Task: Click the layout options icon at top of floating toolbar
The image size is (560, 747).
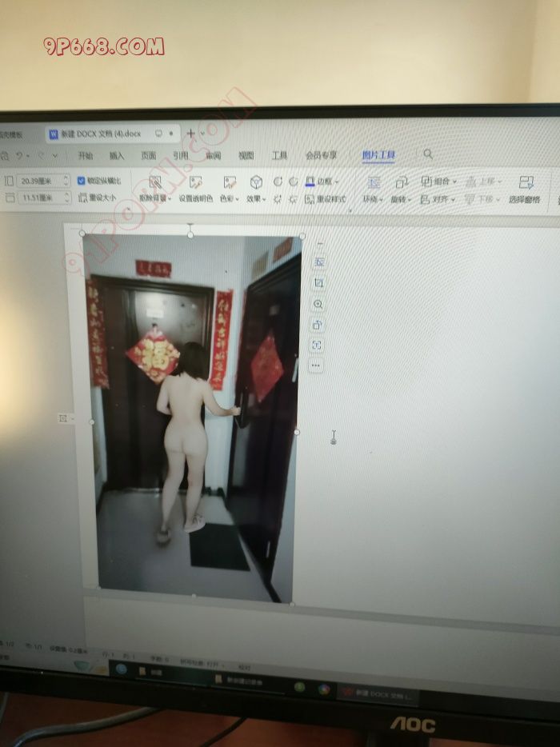Action: point(318,262)
